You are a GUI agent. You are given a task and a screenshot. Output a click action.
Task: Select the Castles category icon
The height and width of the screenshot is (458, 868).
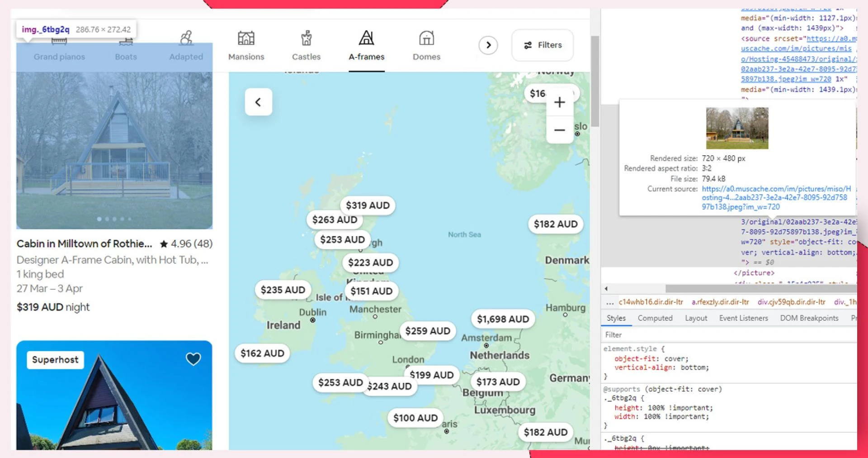coord(307,38)
